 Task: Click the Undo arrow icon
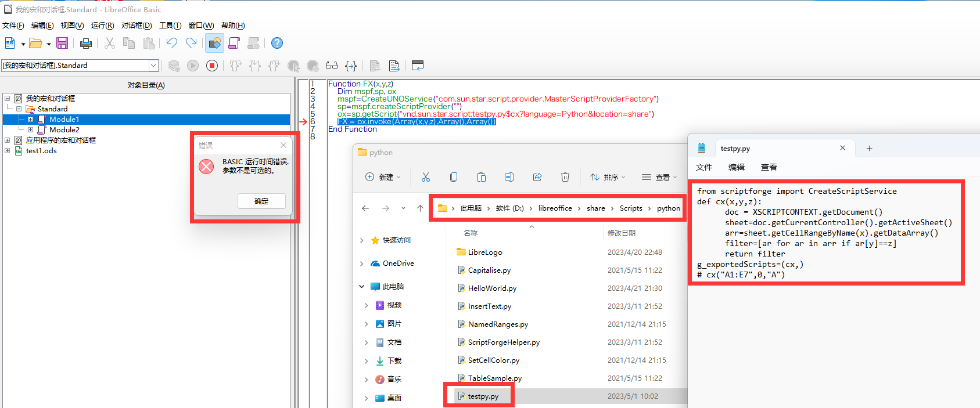point(171,43)
